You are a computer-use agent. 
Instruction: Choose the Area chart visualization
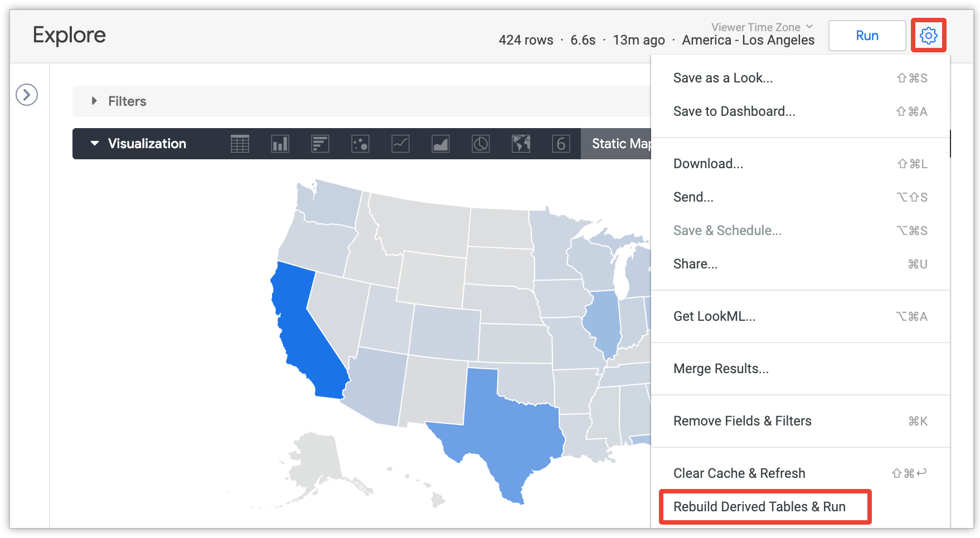pyautogui.click(x=440, y=144)
